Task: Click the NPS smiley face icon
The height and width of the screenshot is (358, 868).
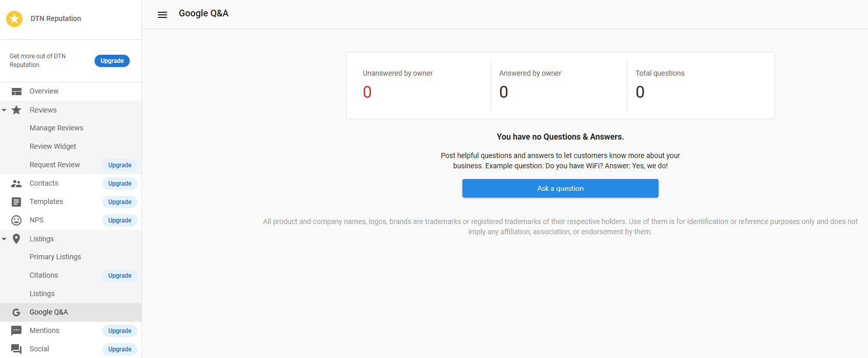Action: point(16,220)
